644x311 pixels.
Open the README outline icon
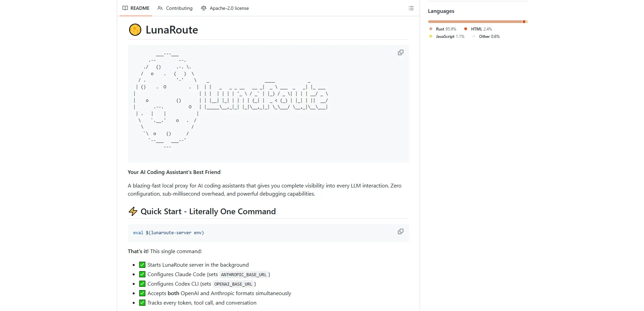(411, 8)
